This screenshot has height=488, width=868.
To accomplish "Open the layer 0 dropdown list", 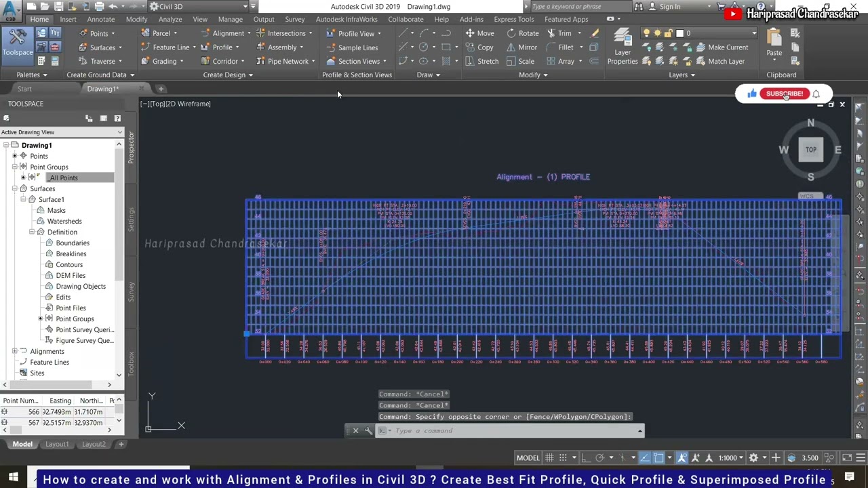I will coord(753,33).
